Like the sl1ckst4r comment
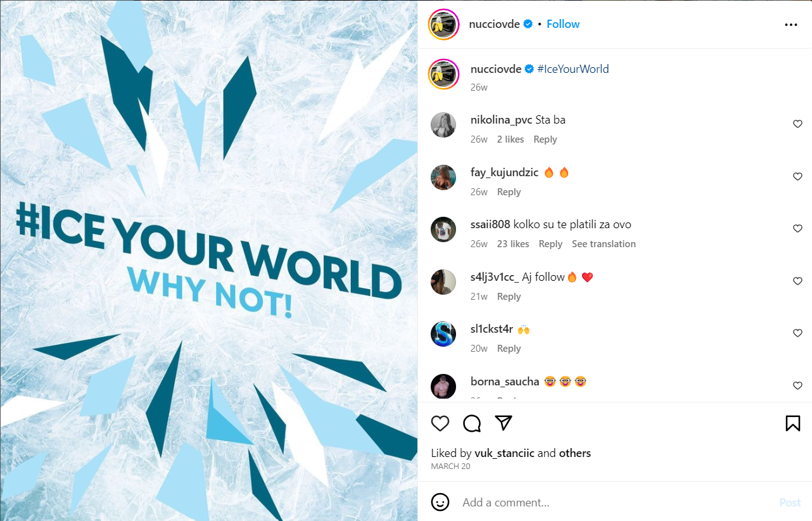Viewport: 812px width, 521px height. click(x=798, y=333)
